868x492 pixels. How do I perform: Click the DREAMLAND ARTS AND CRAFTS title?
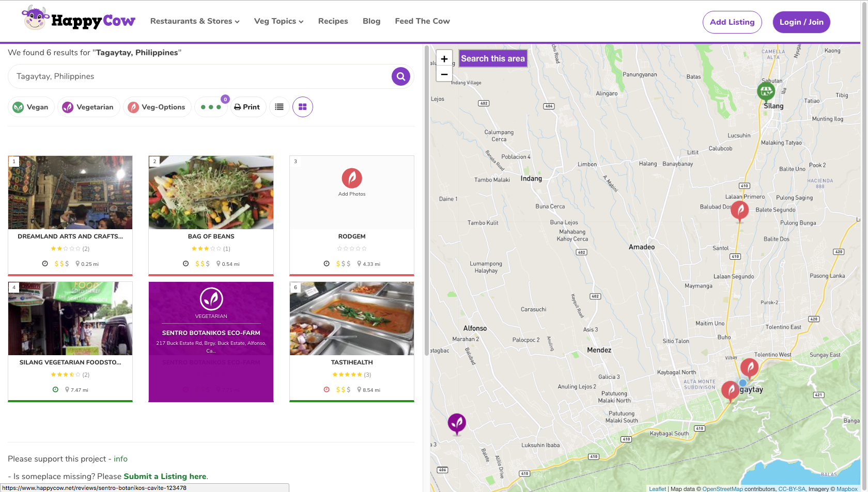(70, 236)
